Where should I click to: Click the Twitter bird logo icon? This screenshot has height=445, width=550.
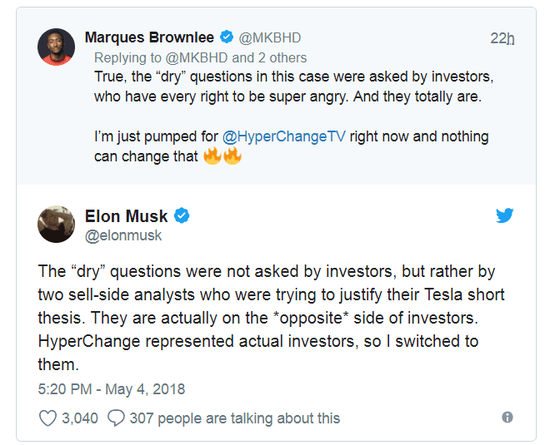505,215
